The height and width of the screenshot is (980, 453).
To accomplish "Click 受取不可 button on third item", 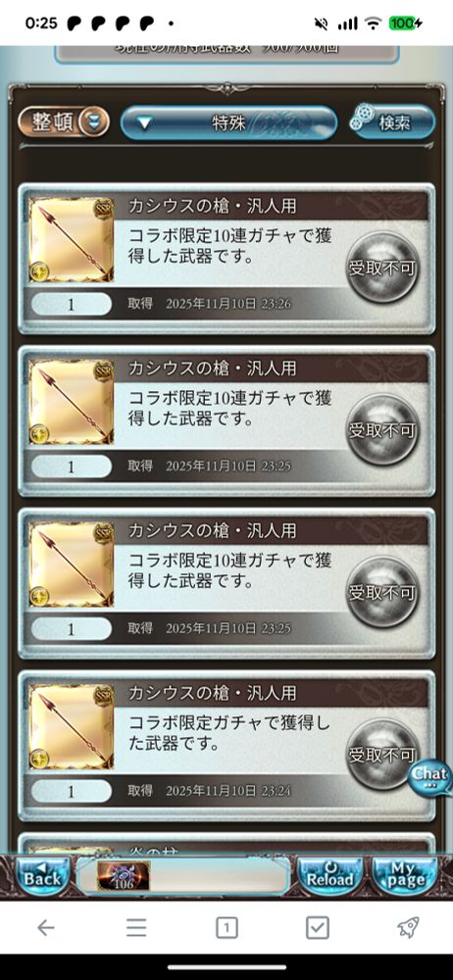I will (x=383, y=592).
